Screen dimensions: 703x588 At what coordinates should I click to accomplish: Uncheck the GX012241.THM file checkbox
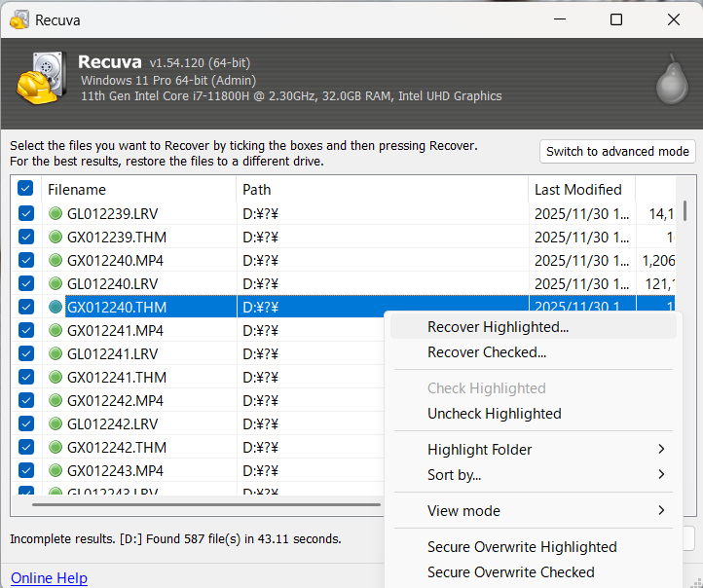pyautogui.click(x=26, y=377)
